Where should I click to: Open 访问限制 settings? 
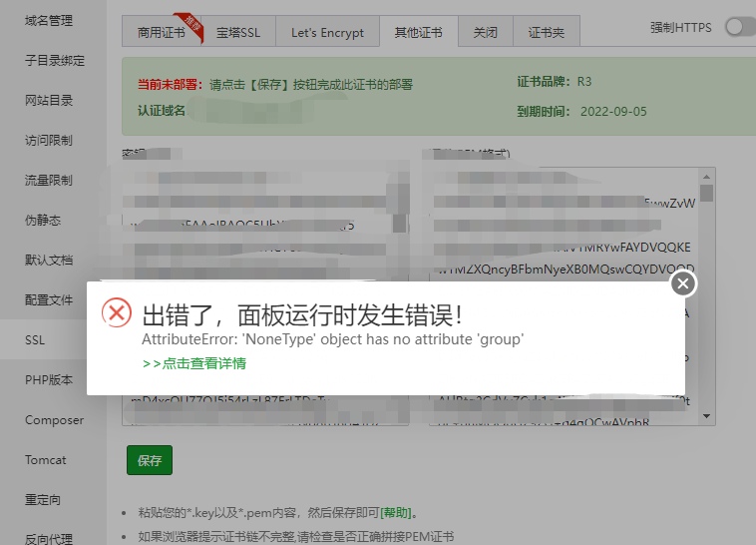click(49, 141)
